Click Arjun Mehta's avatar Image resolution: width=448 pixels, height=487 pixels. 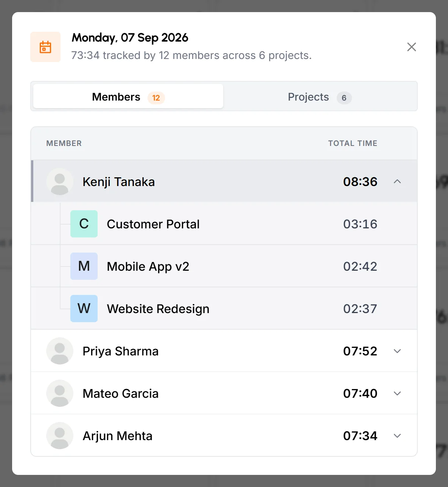pyautogui.click(x=60, y=436)
